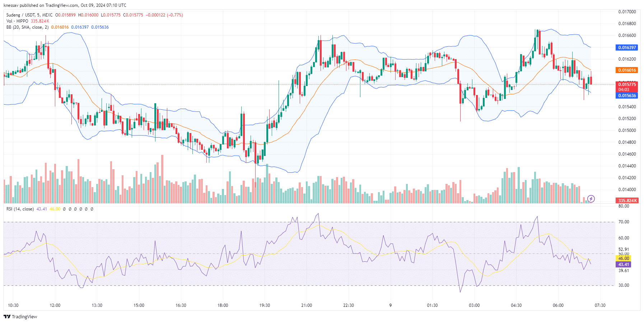
Task: Click the 01:30 time axis label
Action: tap(432, 305)
